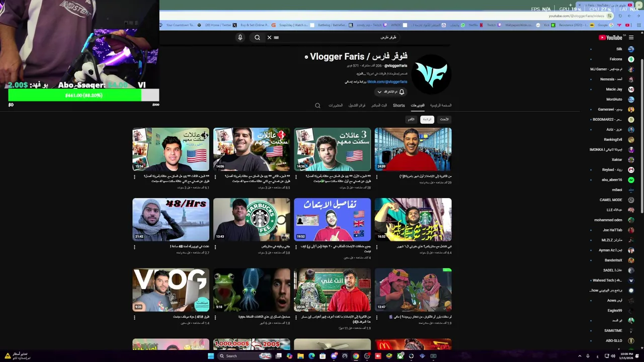Viewport: 644px width, 362px height.
Task: Go to YouTube home via the logo
Action: coord(611,38)
